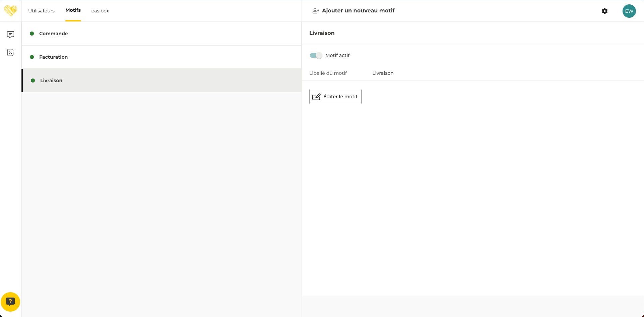This screenshot has width=644, height=317.
Task: Click the Libellé du motif value Livraison
Action: (x=383, y=73)
